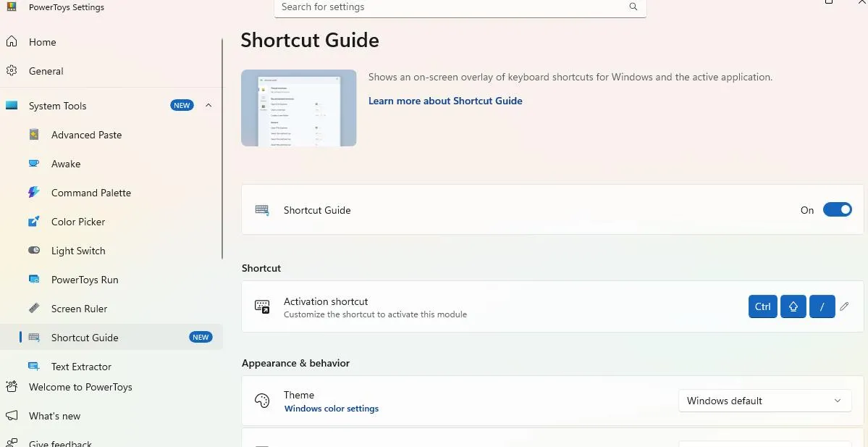Viewport: 868px width, 447px height.
Task: Select Awake module
Action: (x=111, y=164)
